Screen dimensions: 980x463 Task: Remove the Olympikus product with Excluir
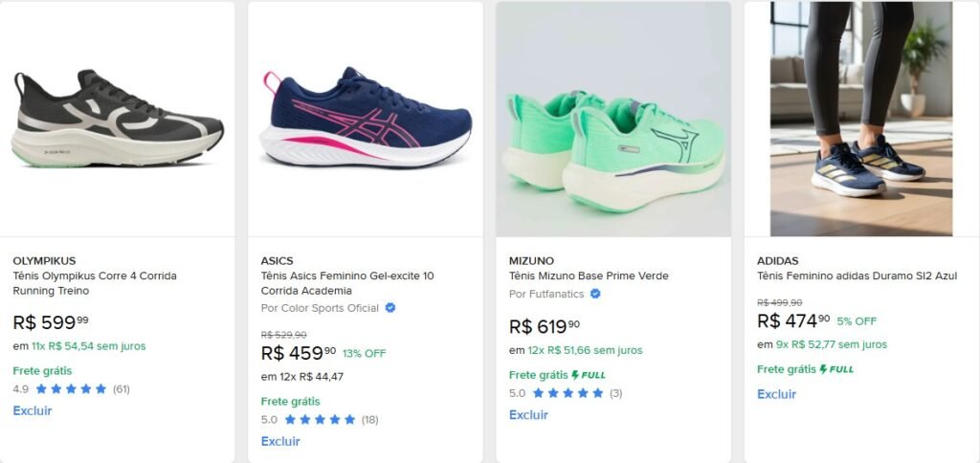pyautogui.click(x=33, y=411)
